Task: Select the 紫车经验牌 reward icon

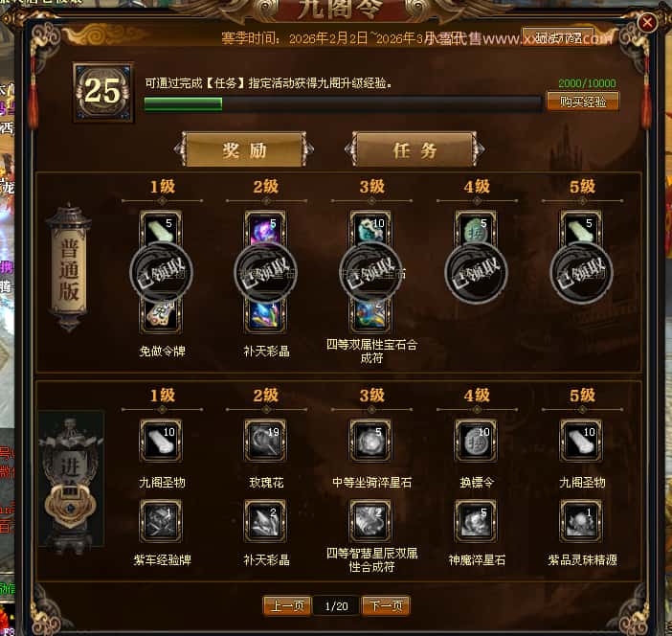Action: pyautogui.click(x=161, y=521)
